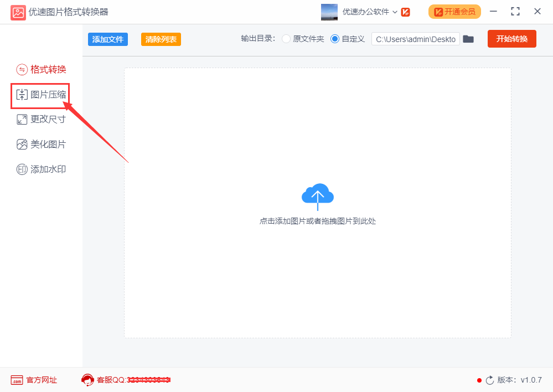The width and height of the screenshot is (553, 392).
Task: Click the 输出目录 label
Action: [x=258, y=39]
